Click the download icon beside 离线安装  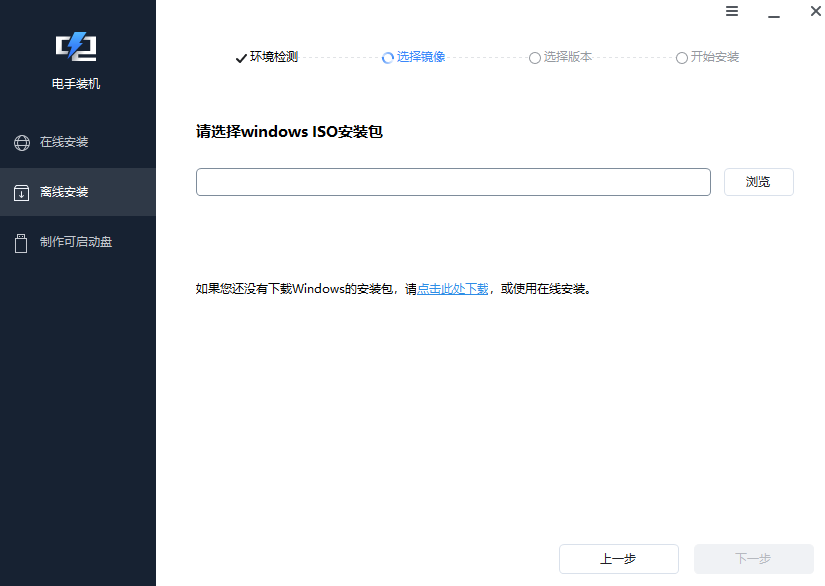pyautogui.click(x=21, y=191)
